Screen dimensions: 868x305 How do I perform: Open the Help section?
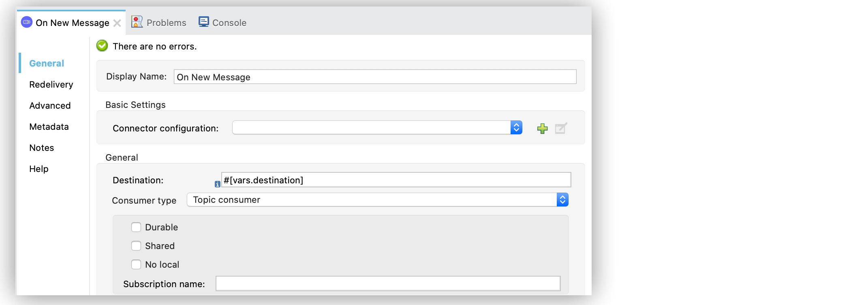38,169
